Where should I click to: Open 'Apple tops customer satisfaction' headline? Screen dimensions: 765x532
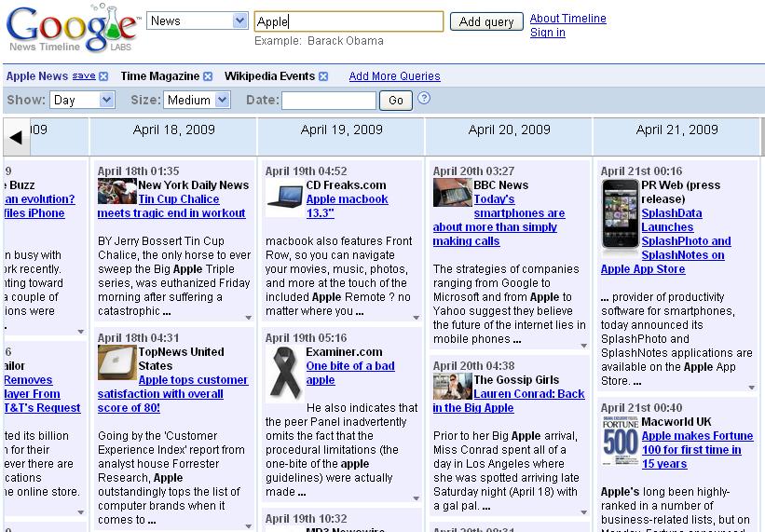(x=172, y=394)
